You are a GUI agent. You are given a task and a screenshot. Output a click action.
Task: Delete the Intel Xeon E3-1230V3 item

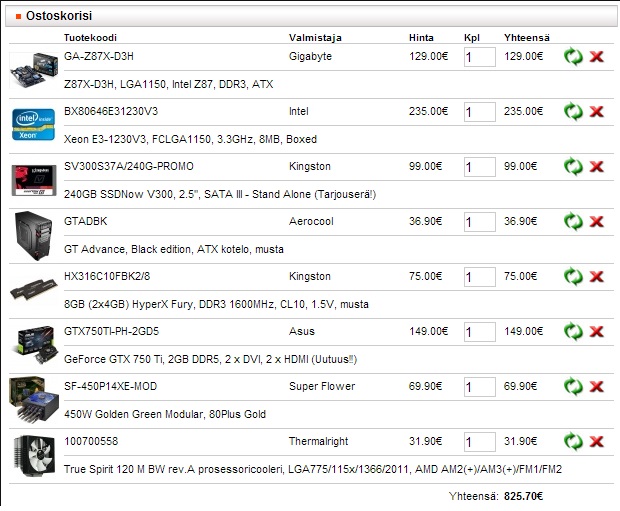tap(596, 112)
